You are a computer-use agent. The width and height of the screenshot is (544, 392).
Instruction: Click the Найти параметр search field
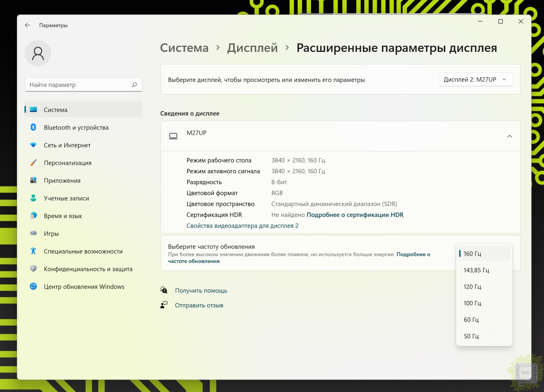(x=80, y=85)
